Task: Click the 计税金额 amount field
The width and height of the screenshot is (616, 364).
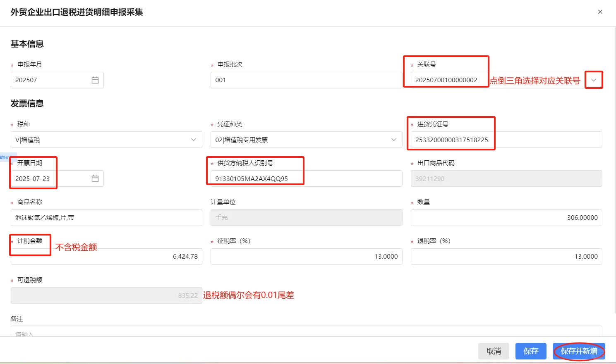Action: pyautogui.click(x=106, y=256)
